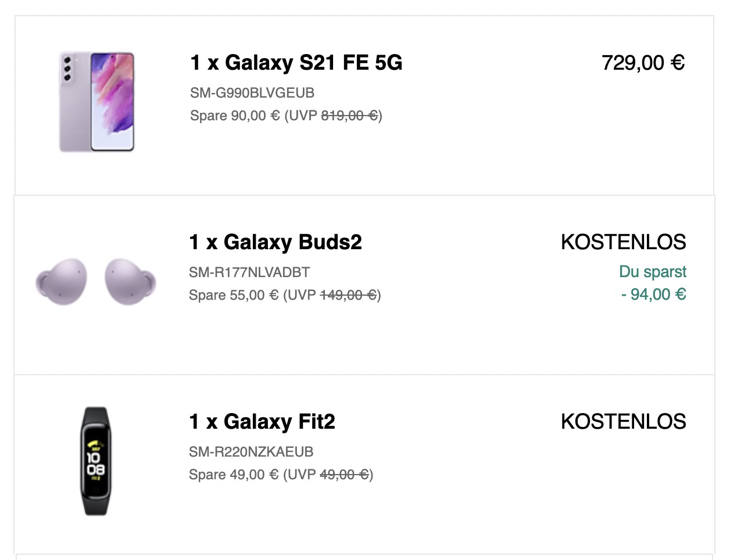Viewport: 730px width, 560px height.
Task: Click 'Spare 55,00 €' savings text
Action: pos(234,295)
